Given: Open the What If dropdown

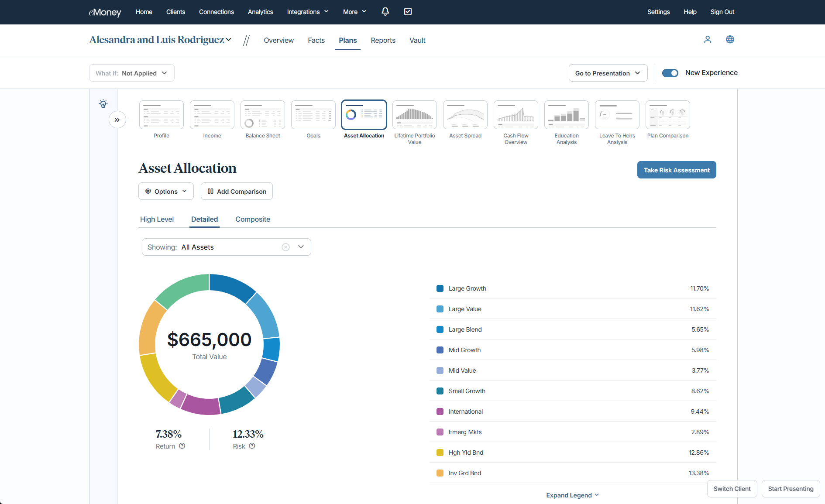Looking at the screenshot, I should coord(131,73).
